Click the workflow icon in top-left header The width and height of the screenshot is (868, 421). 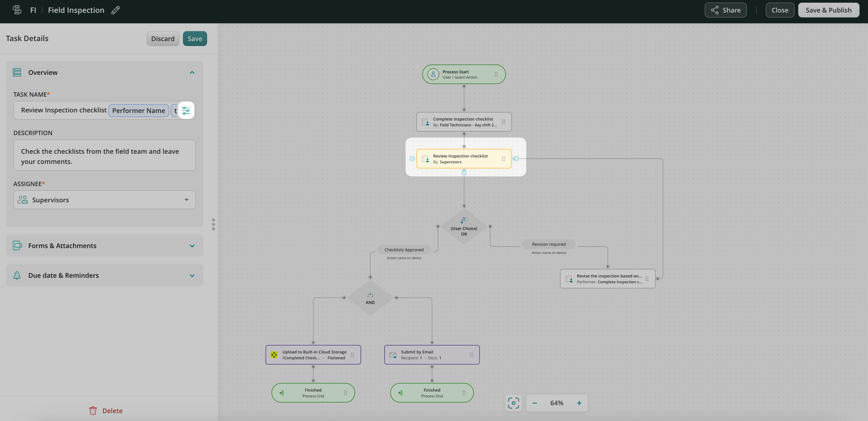pos(17,10)
